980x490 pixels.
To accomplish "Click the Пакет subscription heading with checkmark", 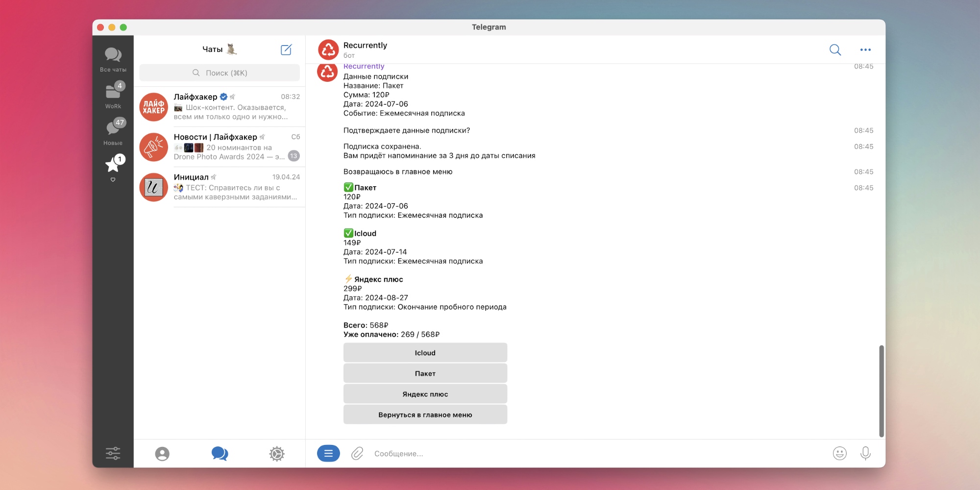I will pyautogui.click(x=360, y=188).
